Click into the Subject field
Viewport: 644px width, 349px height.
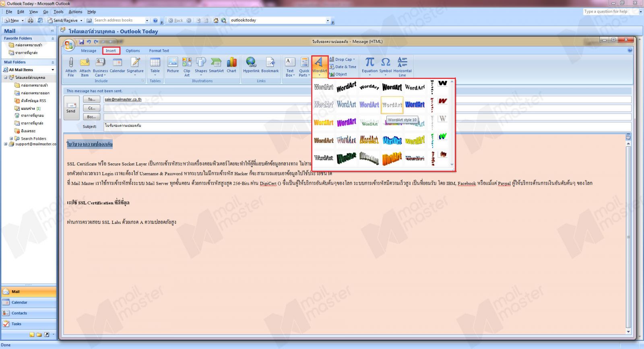pos(367,126)
